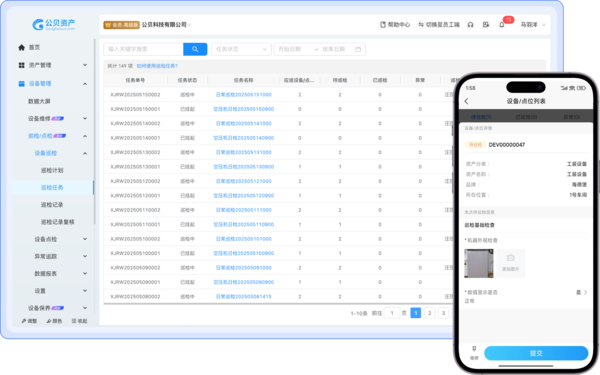Image resolution: width=600 pixels, height=375 pixels.
Task: Click the 如何使用巡检任务? help link
Action: point(157,66)
